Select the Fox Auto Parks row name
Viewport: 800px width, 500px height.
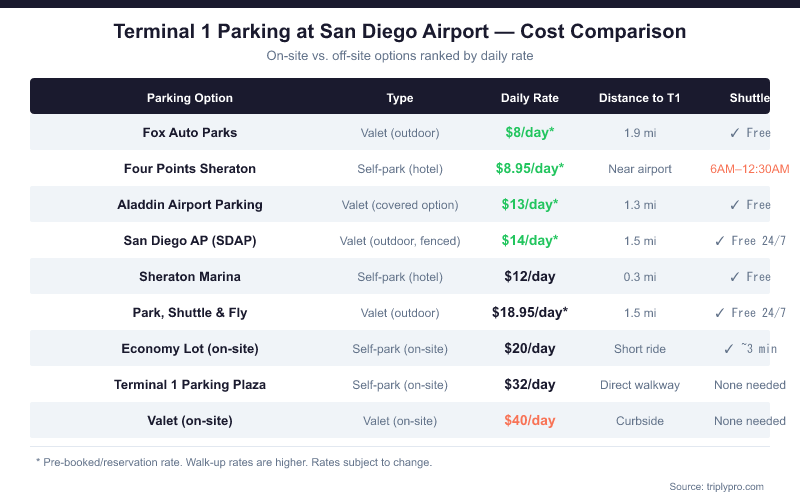pyautogui.click(x=190, y=132)
